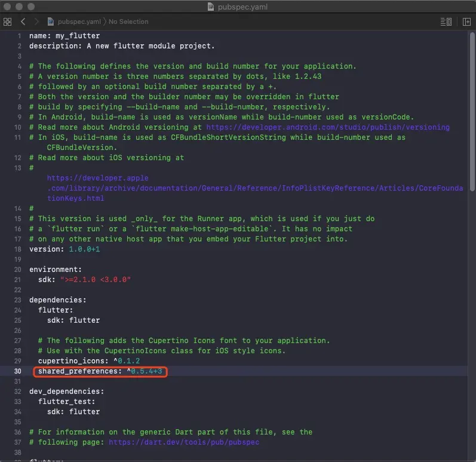Open the No Selection jump bar menu

(x=128, y=22)
